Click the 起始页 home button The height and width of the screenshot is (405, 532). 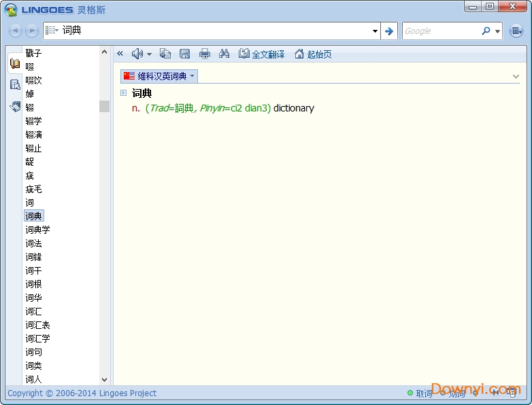click(x=313, y=54)
